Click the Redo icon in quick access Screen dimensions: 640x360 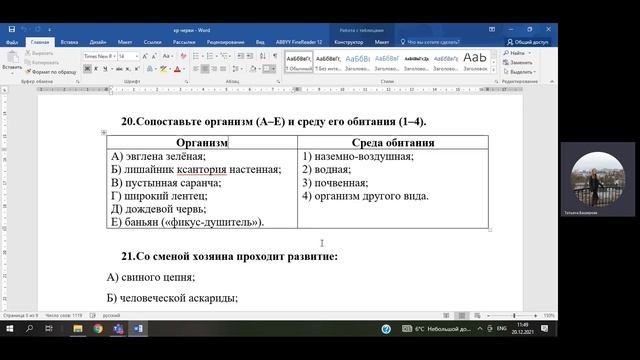point(38,29)
